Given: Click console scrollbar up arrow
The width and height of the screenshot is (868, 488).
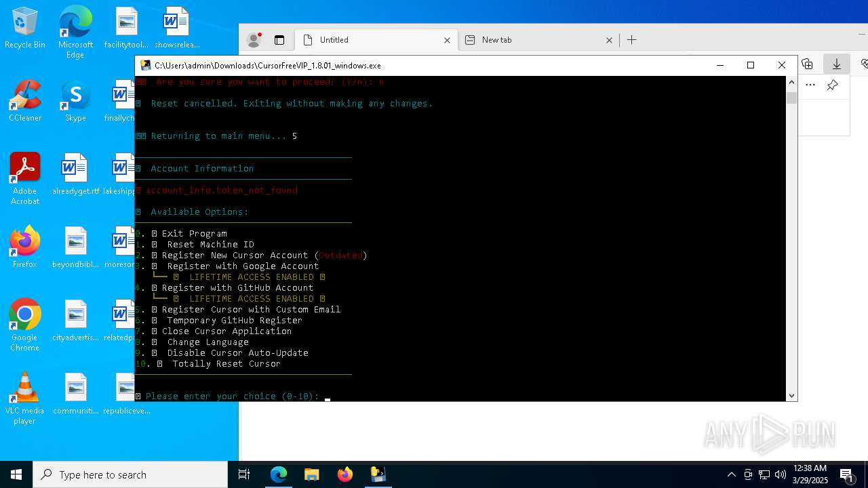Looking at the screenshot, I should pos(791,82).
